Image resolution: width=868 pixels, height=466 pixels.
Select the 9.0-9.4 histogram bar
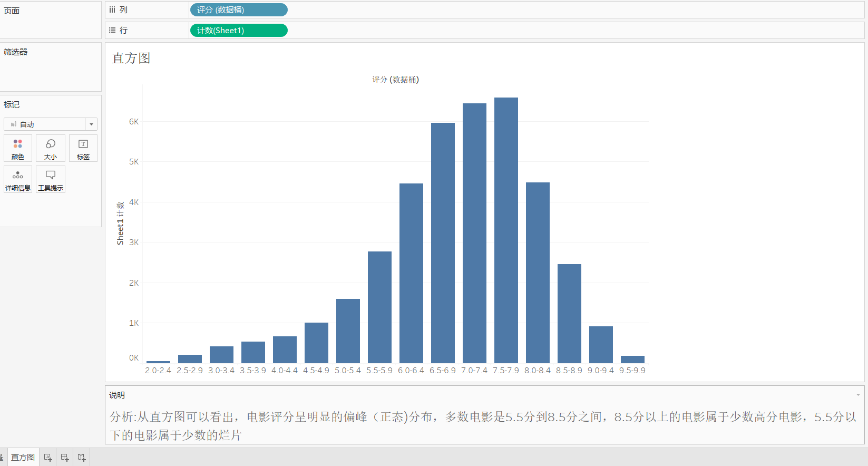pyautogui.click(x=601, y=345)
